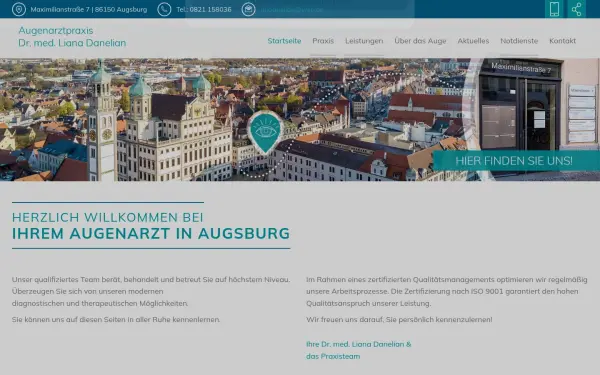
Task: Click the faded email address in top bar
Action: click(x=292, y=10)
